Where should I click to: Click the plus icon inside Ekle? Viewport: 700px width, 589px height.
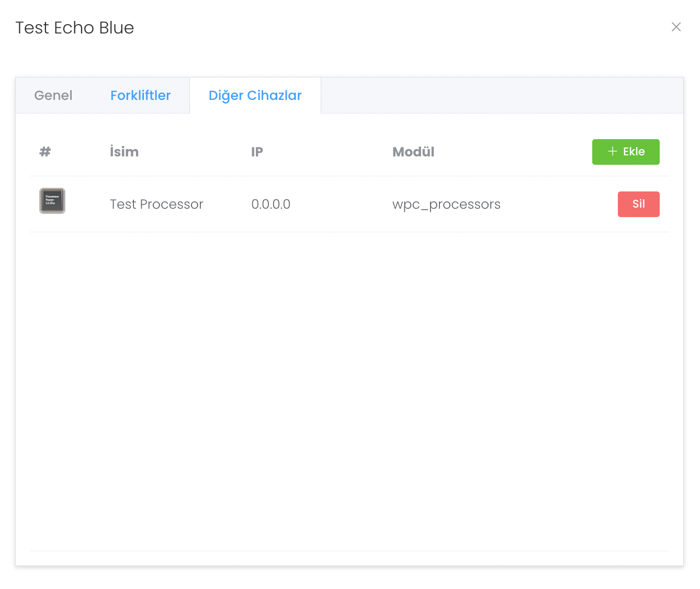click(612, 152)
